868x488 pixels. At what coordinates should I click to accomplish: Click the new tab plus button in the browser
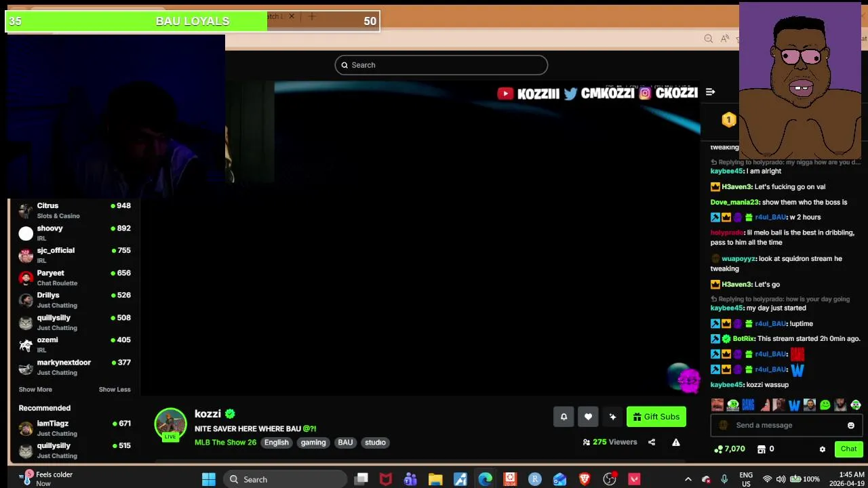[312, 16]
